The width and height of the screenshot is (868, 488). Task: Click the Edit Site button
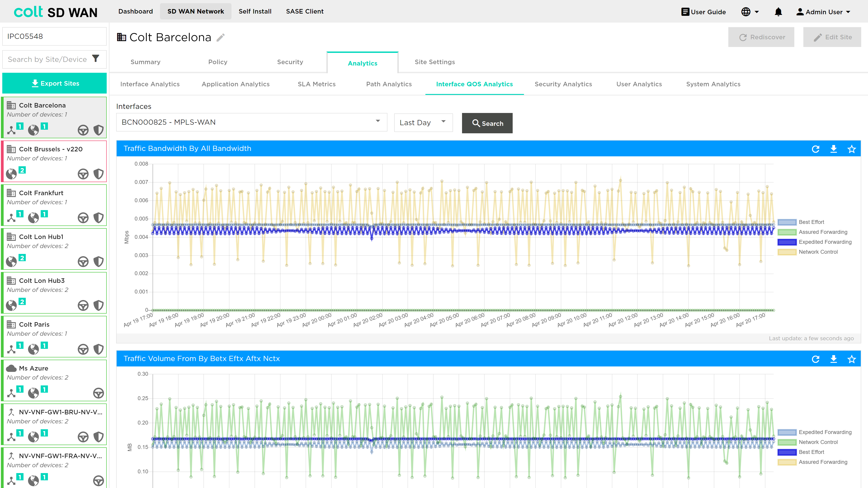(832, 37)
